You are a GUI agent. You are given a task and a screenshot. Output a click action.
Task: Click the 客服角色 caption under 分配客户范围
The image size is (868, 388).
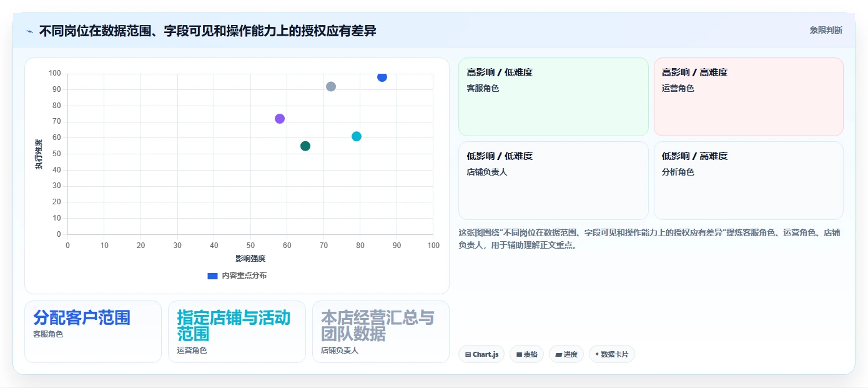(48, 334)
